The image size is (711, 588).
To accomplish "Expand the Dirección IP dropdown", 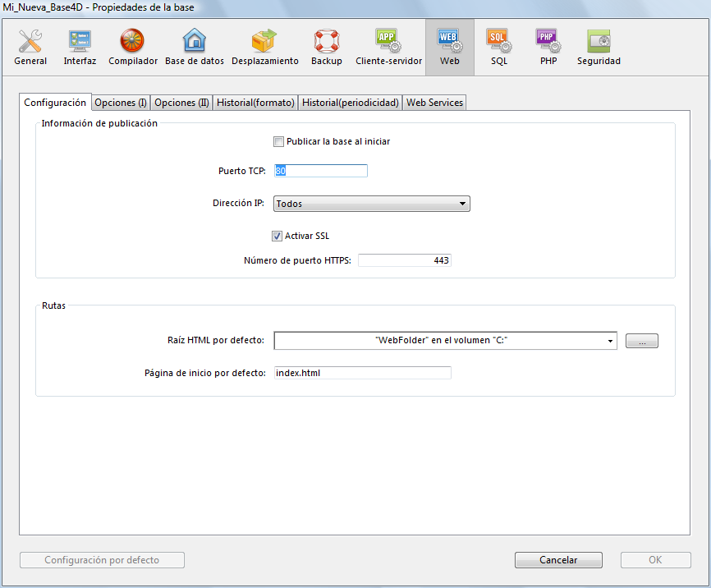I will click(371, 204).
